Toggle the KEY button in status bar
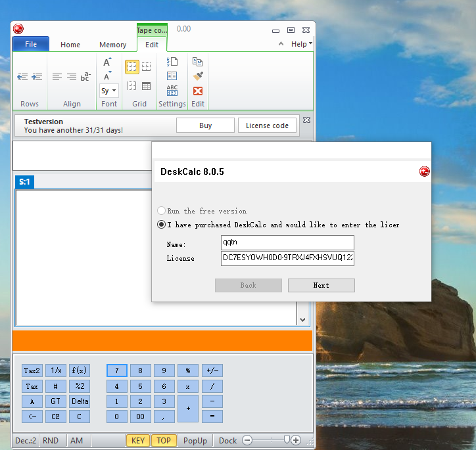 pyautogui.click(x=138, y=440)
